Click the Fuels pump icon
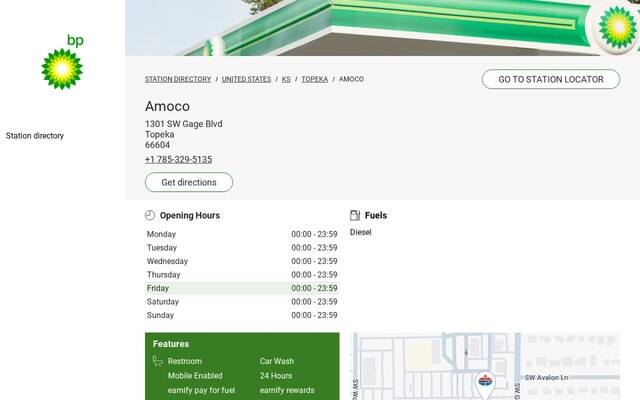This screenshot has height=400, width=640. click(x=355, y=215)
